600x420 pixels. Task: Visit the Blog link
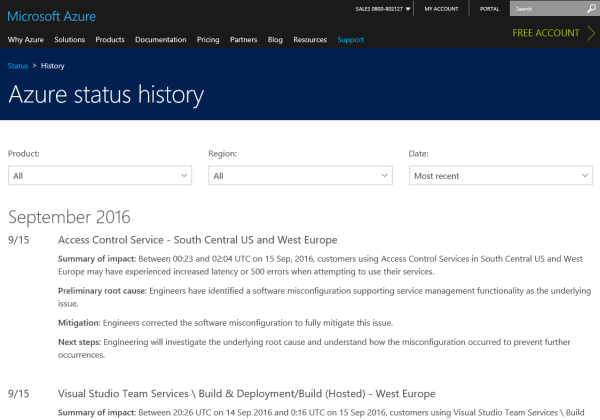click(x=275, y=40)
